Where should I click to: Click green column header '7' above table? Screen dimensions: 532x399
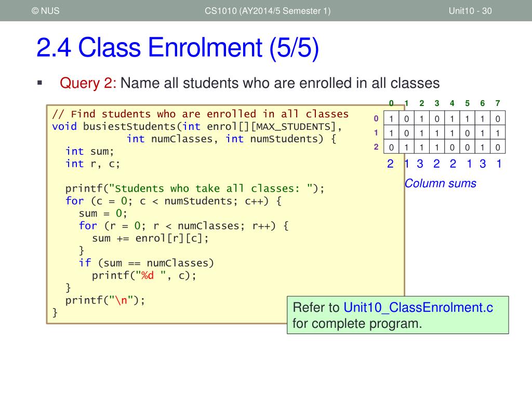point(498,103)
